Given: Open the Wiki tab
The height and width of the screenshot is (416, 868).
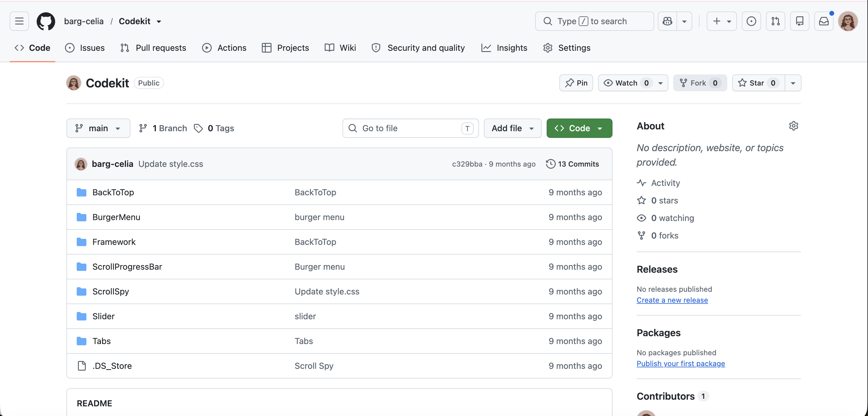Looking at the screenshot, I should pyautogui.click(x=340, y=48).
